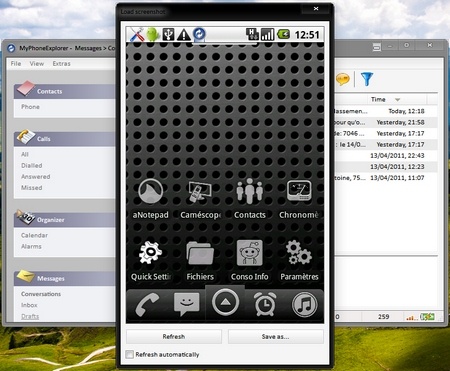Select Dialled calls entry
Screen dimensions: 450x371
[32, 165]
